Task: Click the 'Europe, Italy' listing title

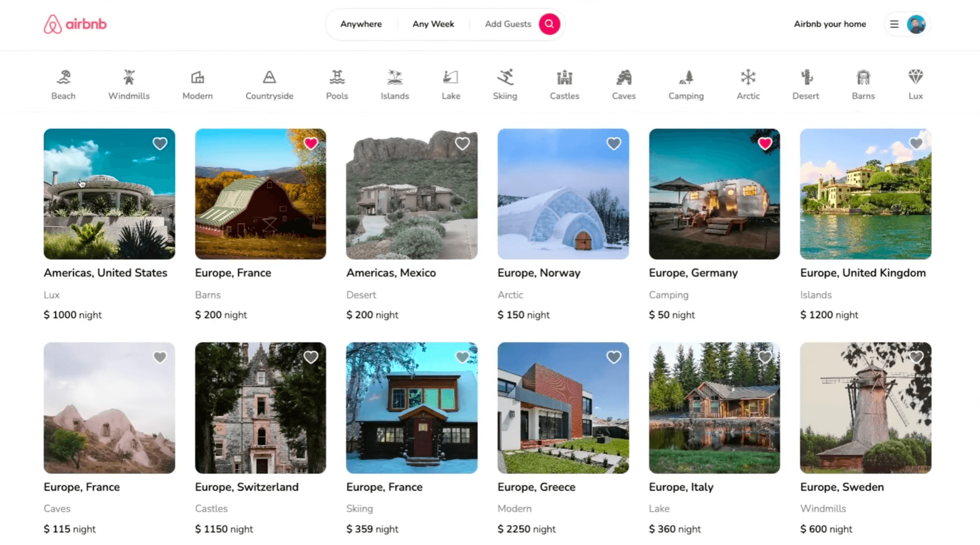Action: [681, 487]
